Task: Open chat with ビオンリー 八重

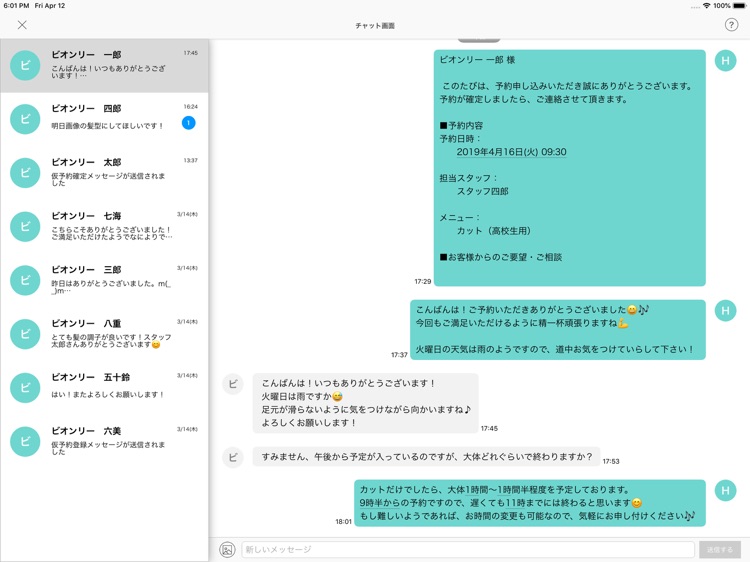Action: [104, 333]
